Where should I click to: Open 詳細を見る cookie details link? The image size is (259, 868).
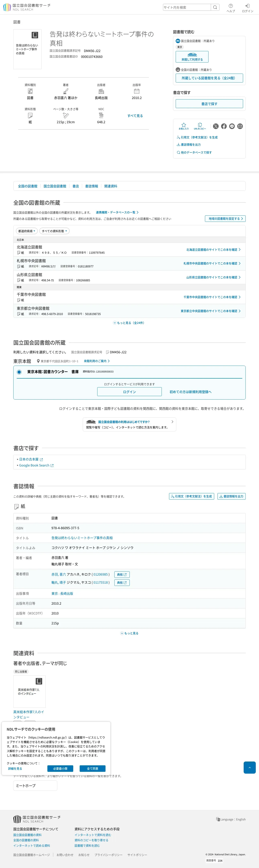[15, 769]
